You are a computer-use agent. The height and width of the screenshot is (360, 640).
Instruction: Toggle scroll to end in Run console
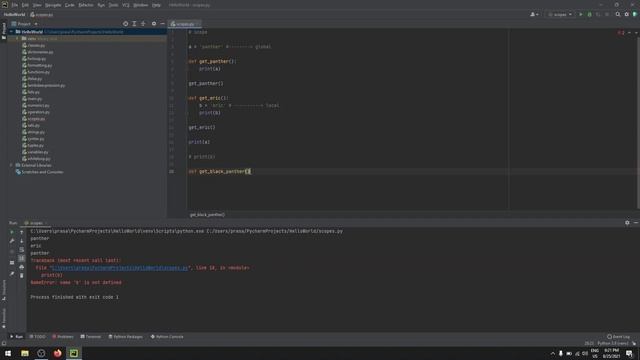click(22, 258)
